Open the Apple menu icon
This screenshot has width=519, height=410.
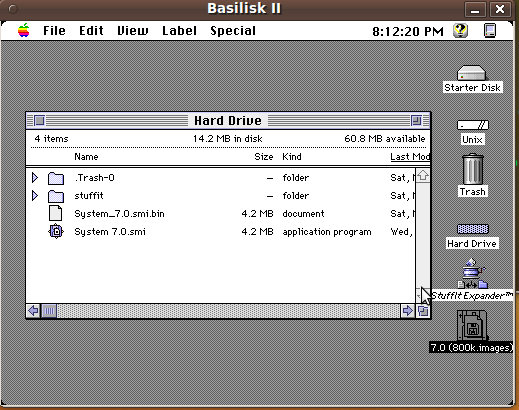(x=24, y=30)
